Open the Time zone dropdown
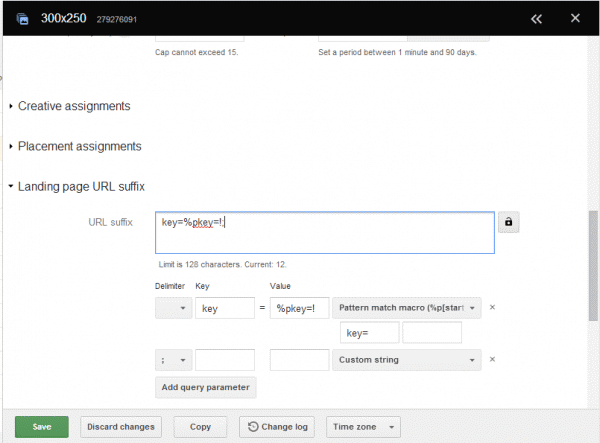 tap(363, 427)
